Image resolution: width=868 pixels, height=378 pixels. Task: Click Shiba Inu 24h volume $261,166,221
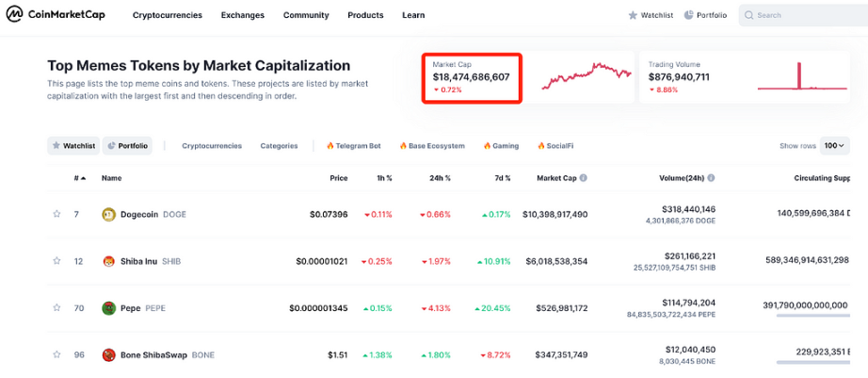point(690,256)
